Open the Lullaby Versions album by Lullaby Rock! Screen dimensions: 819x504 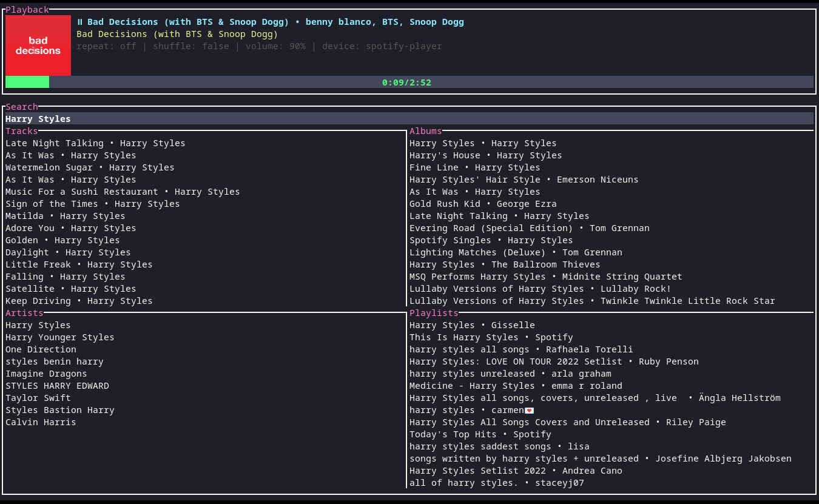click(541, 289)
